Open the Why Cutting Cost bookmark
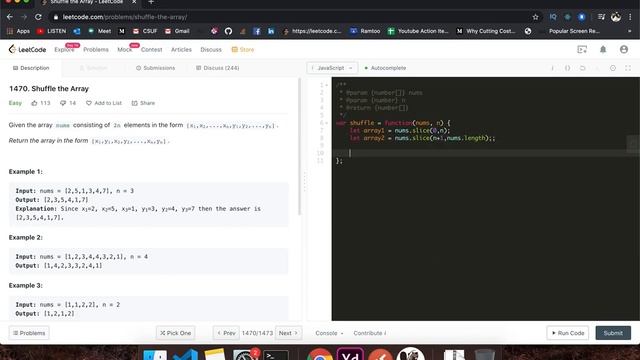640x360 pixels. pos(486,31)
